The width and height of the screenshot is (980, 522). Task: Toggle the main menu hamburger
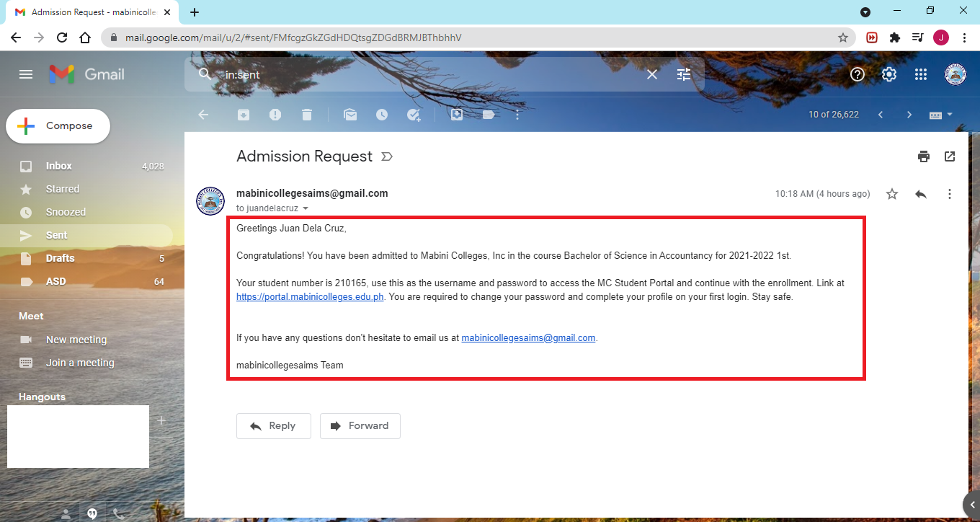[x=26, y=74]
